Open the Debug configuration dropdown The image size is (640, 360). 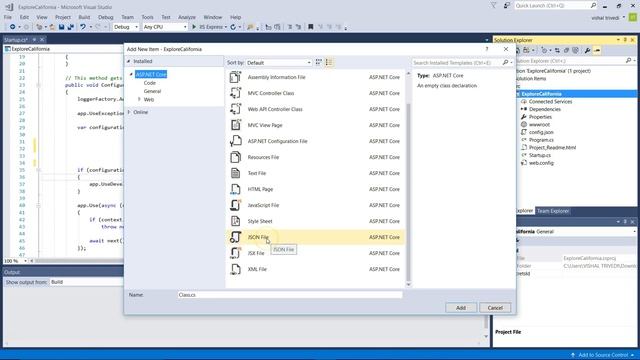coord(126,27)
